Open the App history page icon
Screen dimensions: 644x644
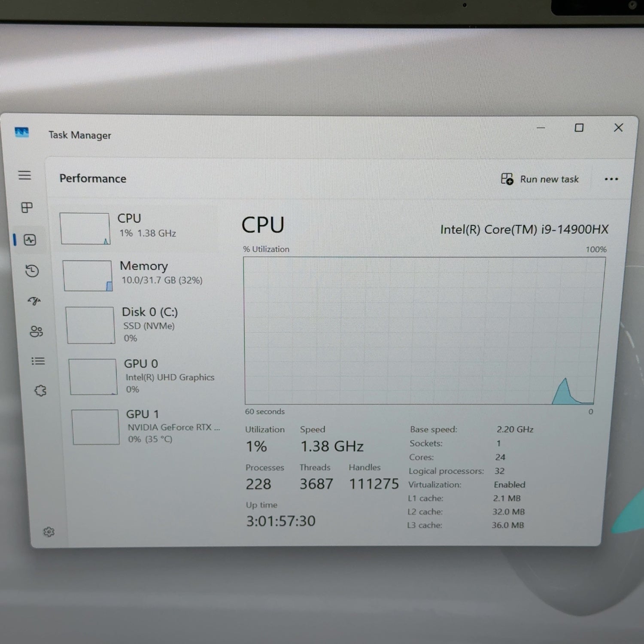point(32,270)
